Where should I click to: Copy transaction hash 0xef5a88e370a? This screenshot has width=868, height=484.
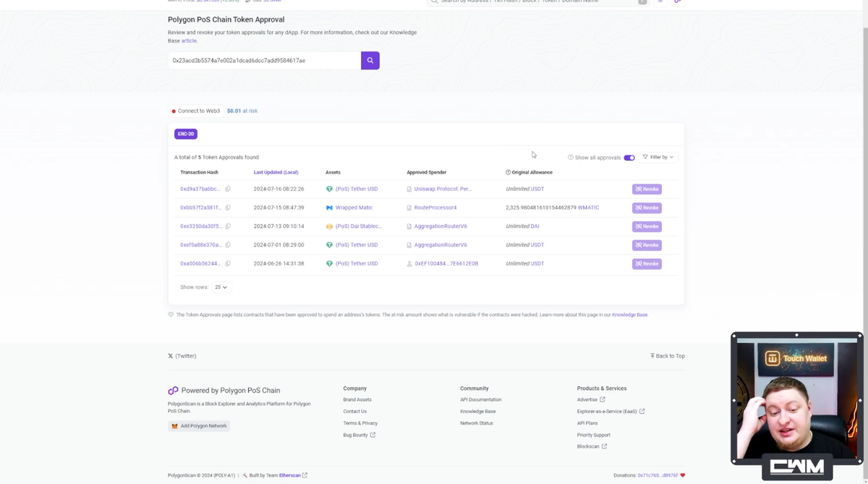[x=228, y=245]
